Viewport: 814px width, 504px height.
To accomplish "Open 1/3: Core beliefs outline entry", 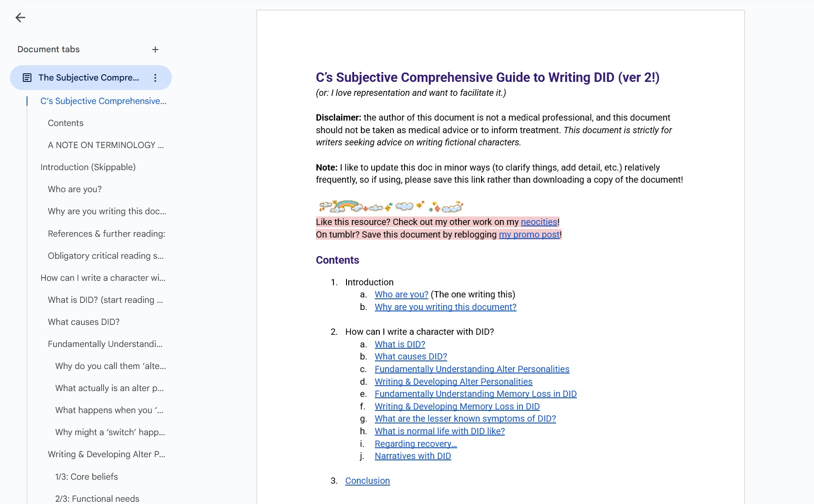I will point(86,477).
